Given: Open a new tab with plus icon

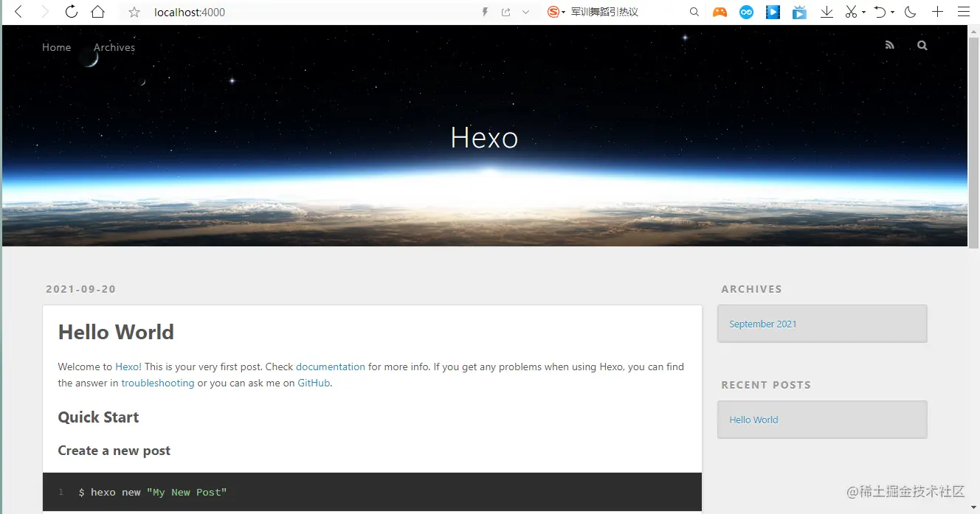Looking at the screenshot, I should [937, 12].
